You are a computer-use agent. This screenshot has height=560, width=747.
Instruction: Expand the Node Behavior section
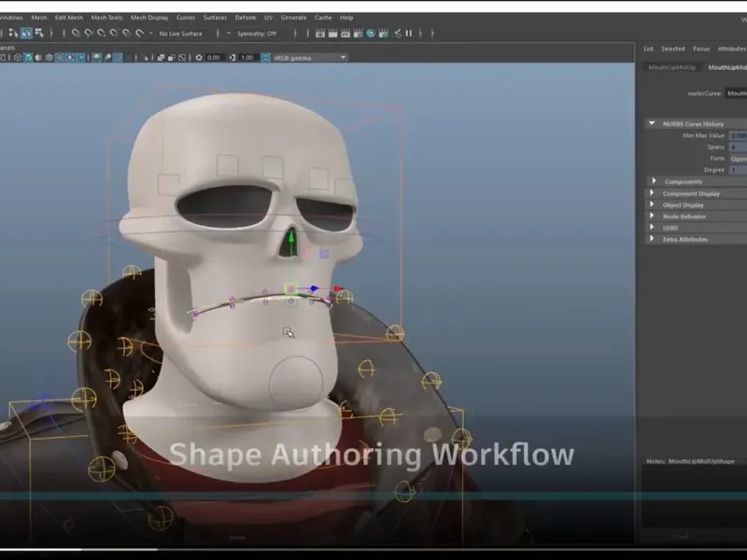coord(652,216)
